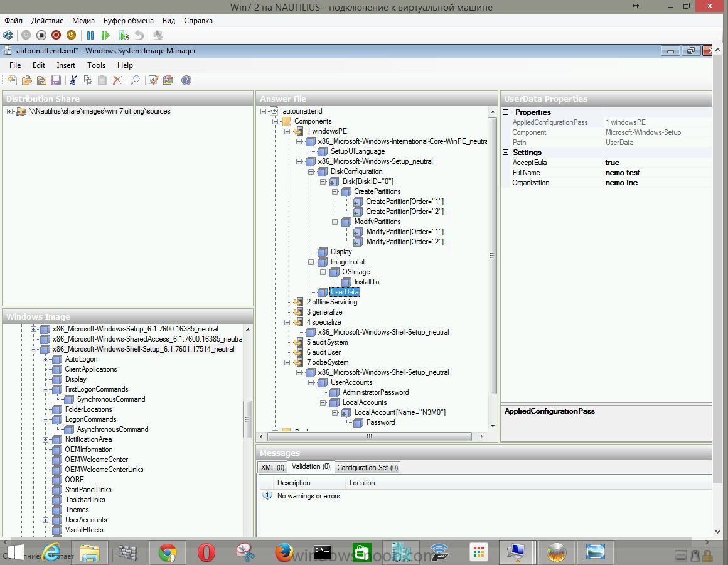Collapse the Settings section in UserData Properties

click(506, 153)
